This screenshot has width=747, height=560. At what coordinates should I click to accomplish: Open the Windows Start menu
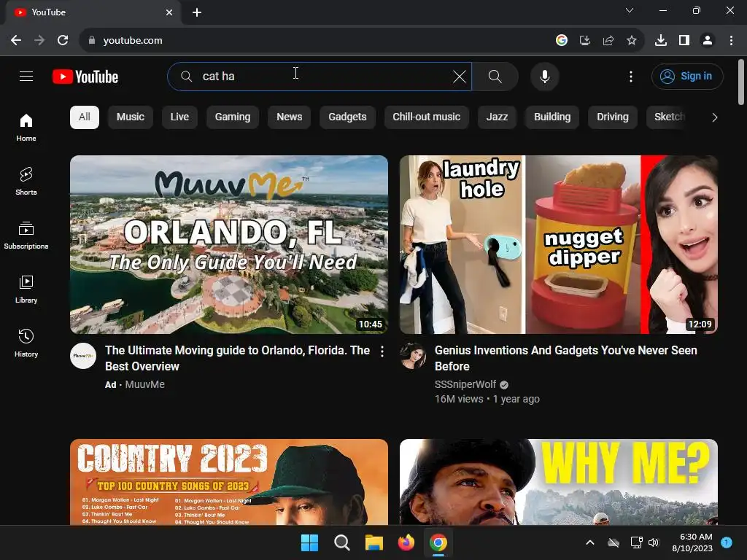[x=309, y=542]
